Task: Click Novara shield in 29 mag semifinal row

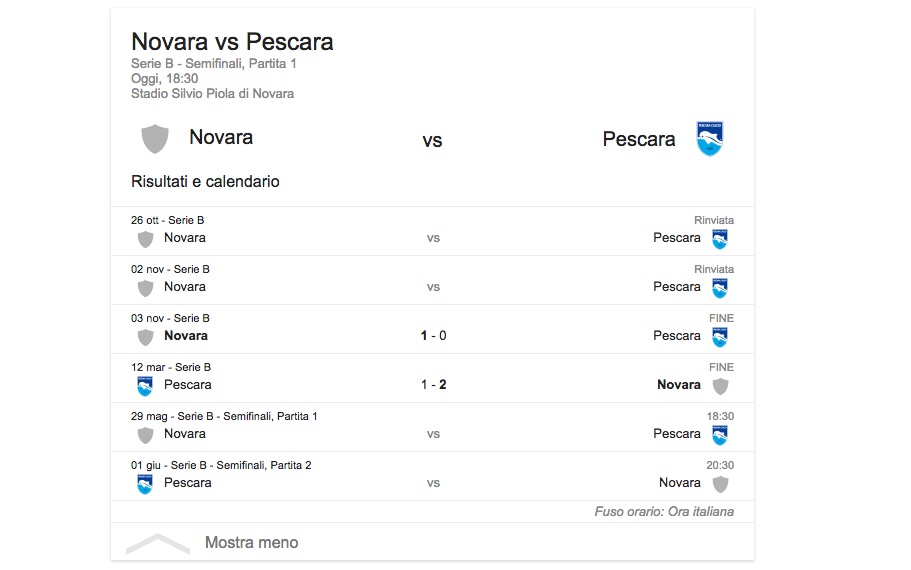Action: click(x=145, y=435)
